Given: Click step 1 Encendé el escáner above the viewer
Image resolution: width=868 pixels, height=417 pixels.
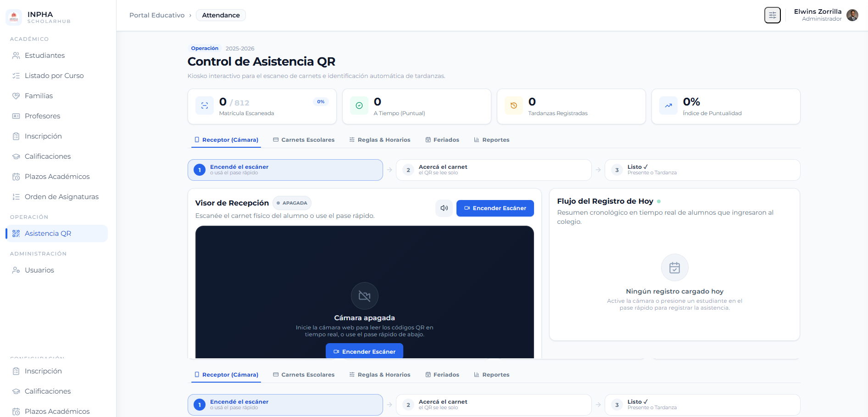Looking at the screenshot, I should pyautogui.click(x=285, y=170).
